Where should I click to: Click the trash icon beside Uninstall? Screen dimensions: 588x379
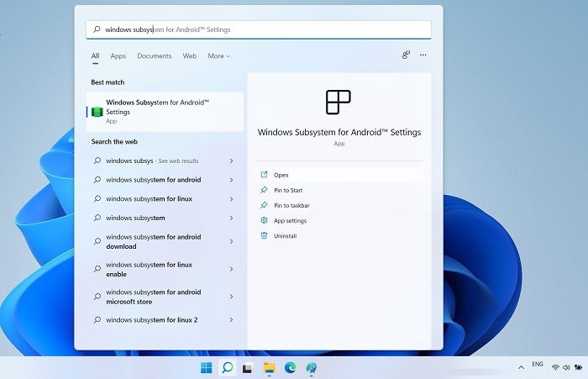click(x=264, y=235)
